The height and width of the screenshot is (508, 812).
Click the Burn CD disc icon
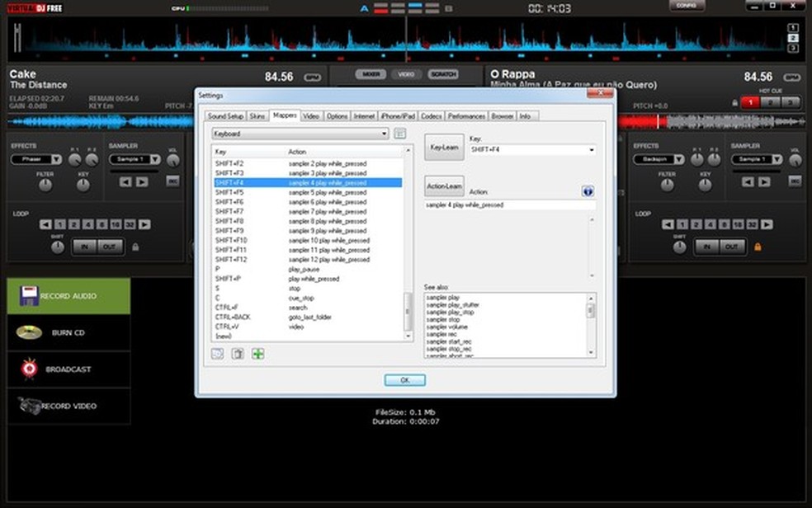(x=30, y=332)
